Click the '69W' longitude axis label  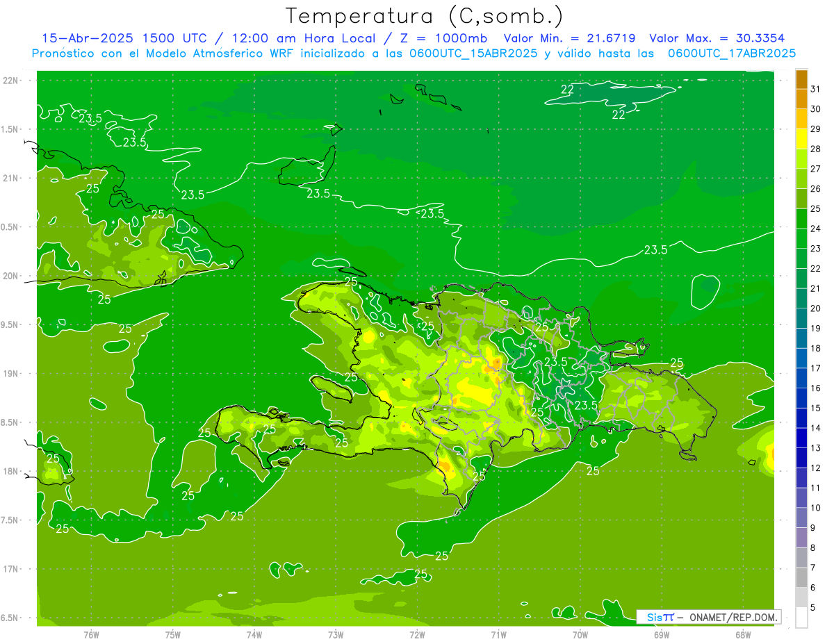pyautogui.click(x=662, y=634)
